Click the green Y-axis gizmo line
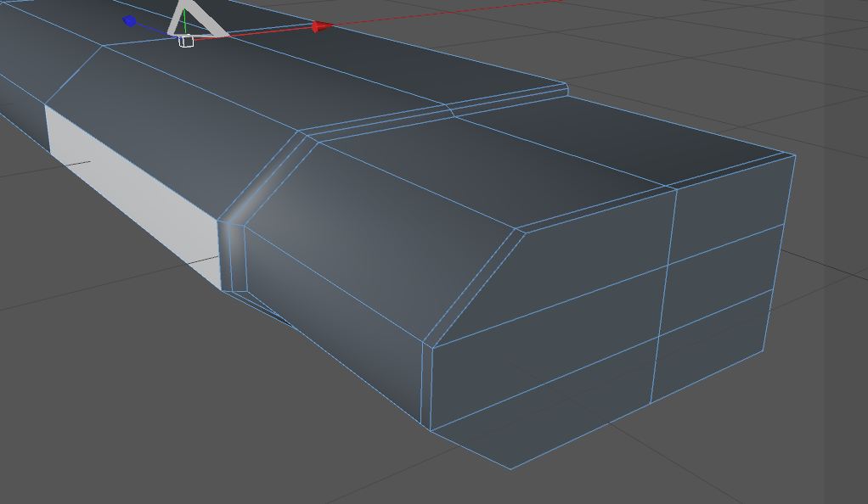This screenshot has height=504, width=868. (185, 21)
